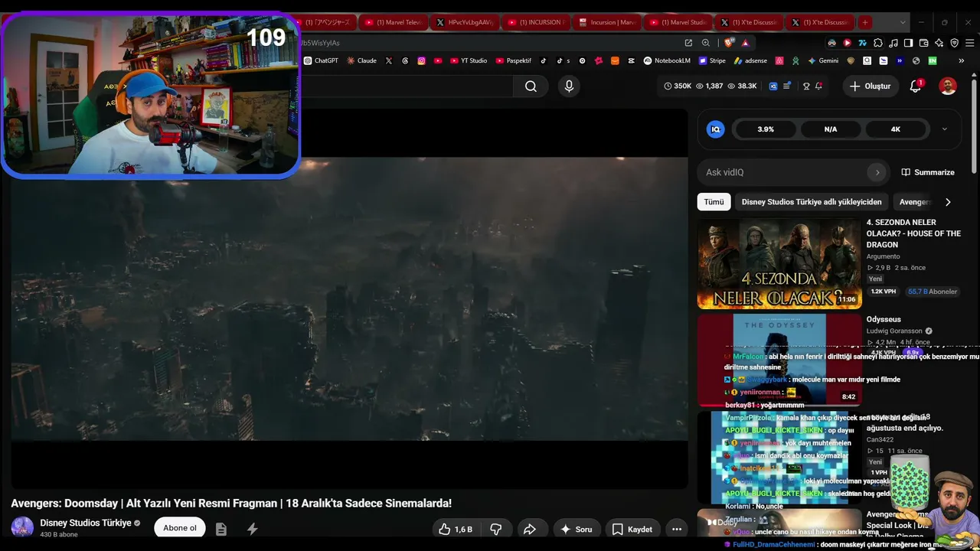Open the Paspektif bookmark
Screen dimensions: 980x551
click(x=514, y=60)
